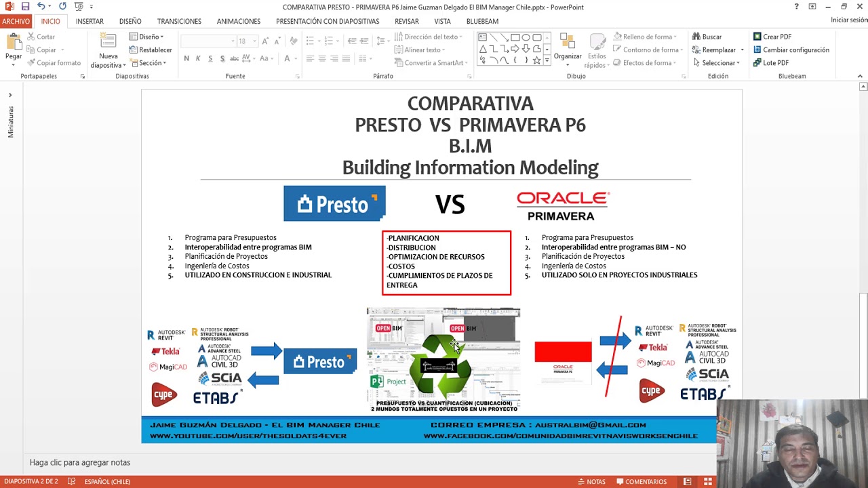Screen dimensions: 868x488
Task: Click the COMENTARIOS button in status bar
Action: pos(642,481)
